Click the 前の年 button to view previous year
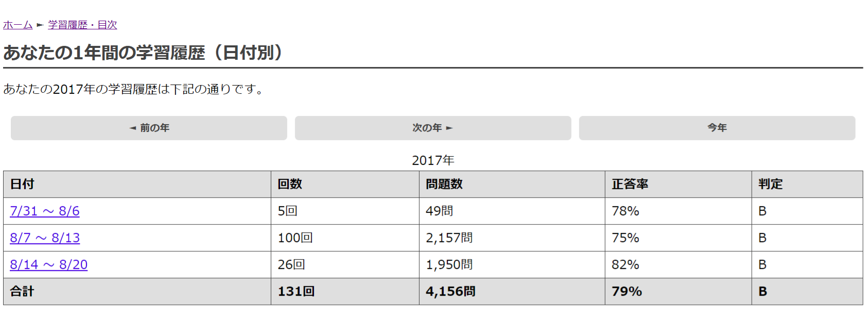Screen dimensions: 868x313 point(148,128)
